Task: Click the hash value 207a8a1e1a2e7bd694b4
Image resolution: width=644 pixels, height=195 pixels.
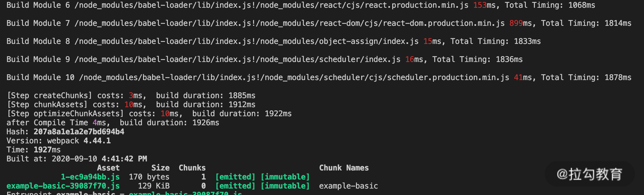Action: [79, 132]
